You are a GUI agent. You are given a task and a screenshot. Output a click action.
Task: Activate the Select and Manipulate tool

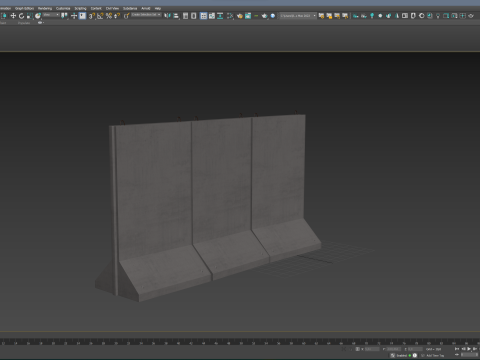click(x=74, y=16)
